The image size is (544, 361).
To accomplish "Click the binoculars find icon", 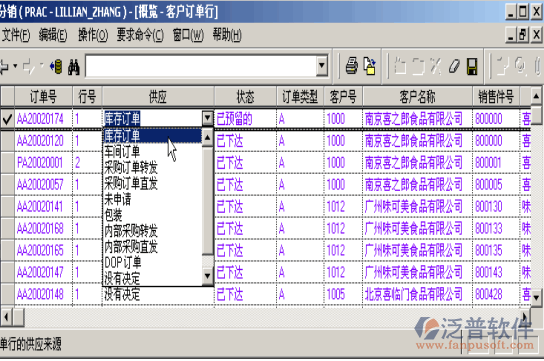I will coord(74,66).
